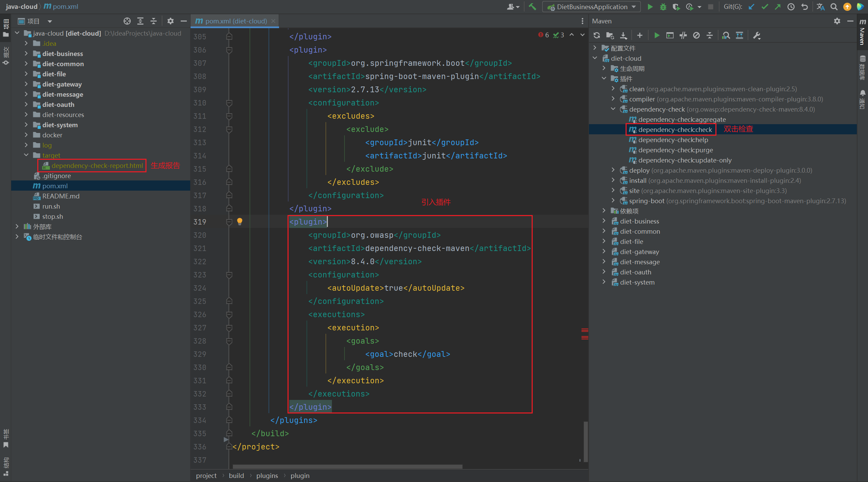Click the editor horizontal scrollbar
This screenshot has height=482, width=868.
pyautogui.click(x=348, y=467)
